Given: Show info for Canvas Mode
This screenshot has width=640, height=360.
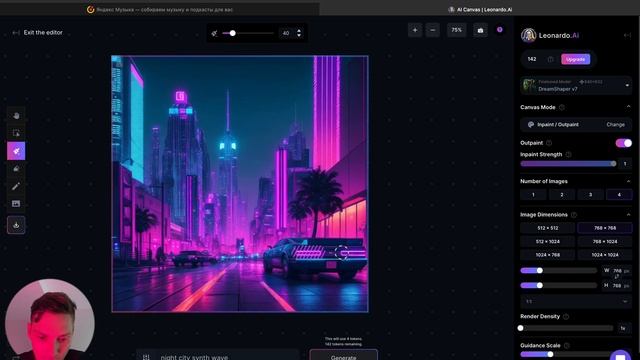Looking at the screenshot, I should click(562, 107).
